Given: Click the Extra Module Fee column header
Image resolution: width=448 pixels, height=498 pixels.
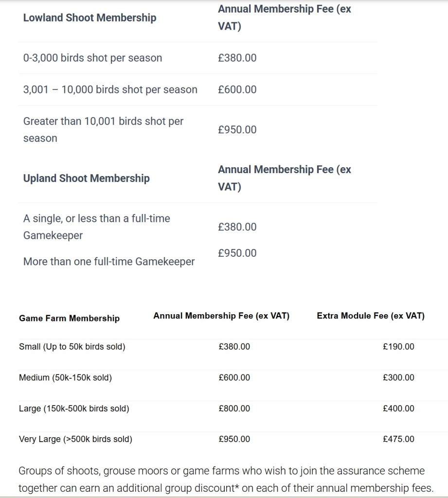Looking at the screenshot, I should 370,316.
